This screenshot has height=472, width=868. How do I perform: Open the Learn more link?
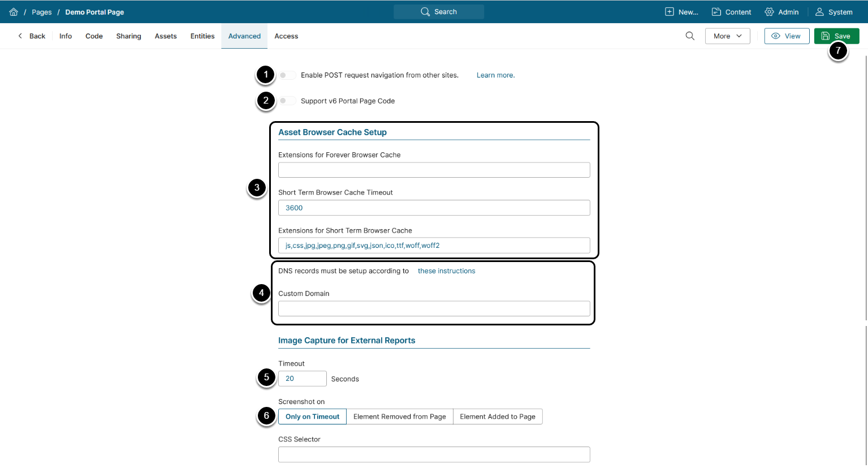(x=495, y=75)
